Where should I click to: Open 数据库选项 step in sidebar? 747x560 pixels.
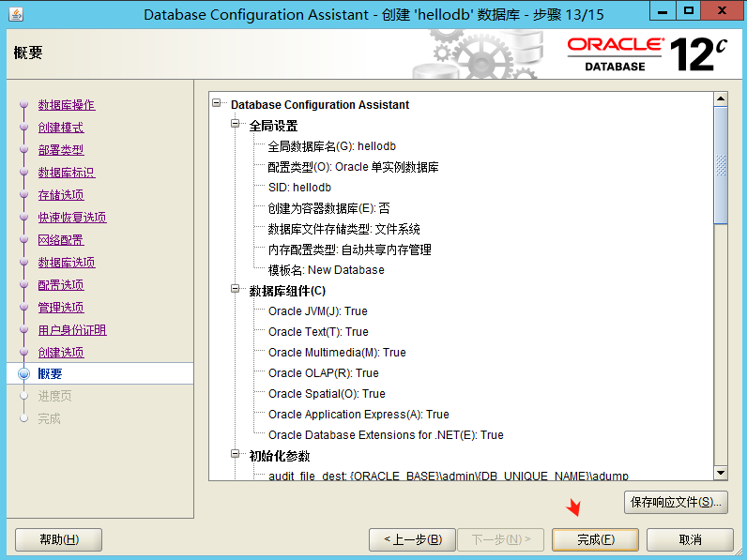[x=67, y=263]
